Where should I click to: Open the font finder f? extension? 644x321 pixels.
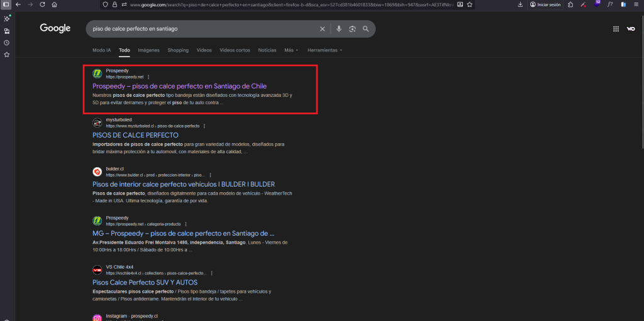[x=610, y=4]
